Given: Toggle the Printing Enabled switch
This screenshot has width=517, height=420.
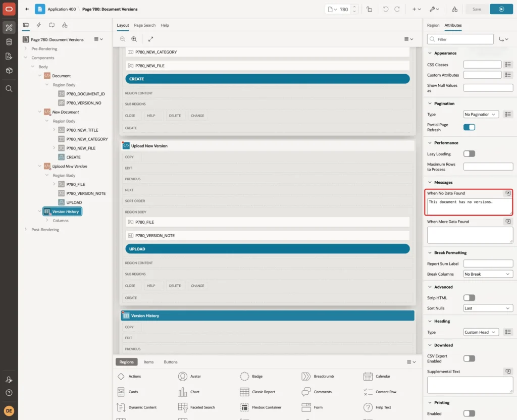Looking at the screenshot, I should tap(469, 413).
